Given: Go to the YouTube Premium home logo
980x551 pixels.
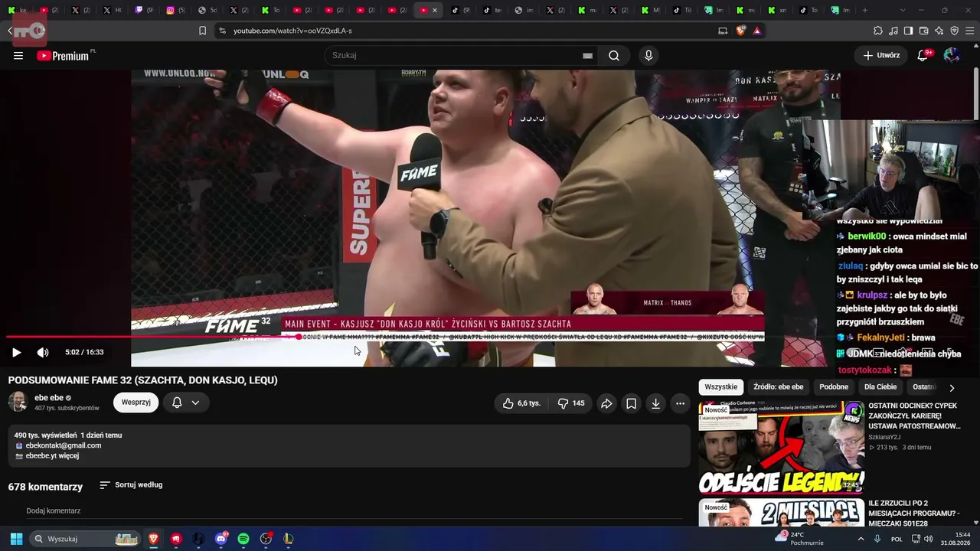Looking at the screenshot, I should pyautogui.click(x=63, y=55).
